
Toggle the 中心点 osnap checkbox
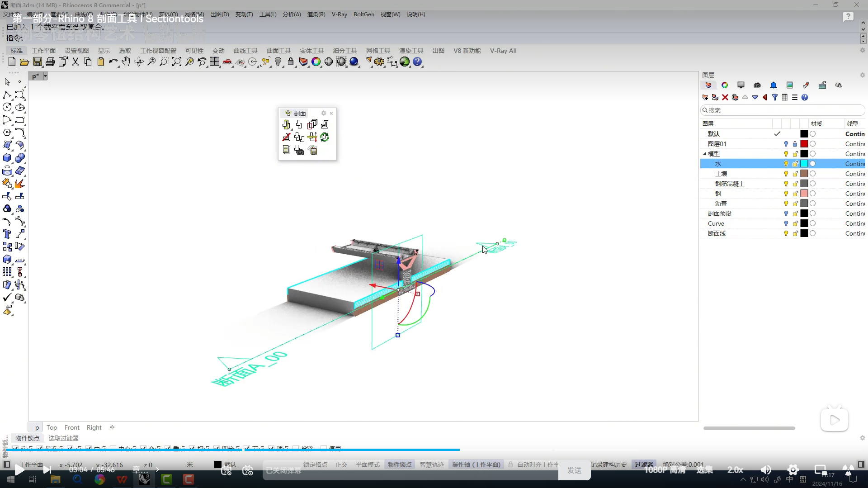(x=113, y=448)
